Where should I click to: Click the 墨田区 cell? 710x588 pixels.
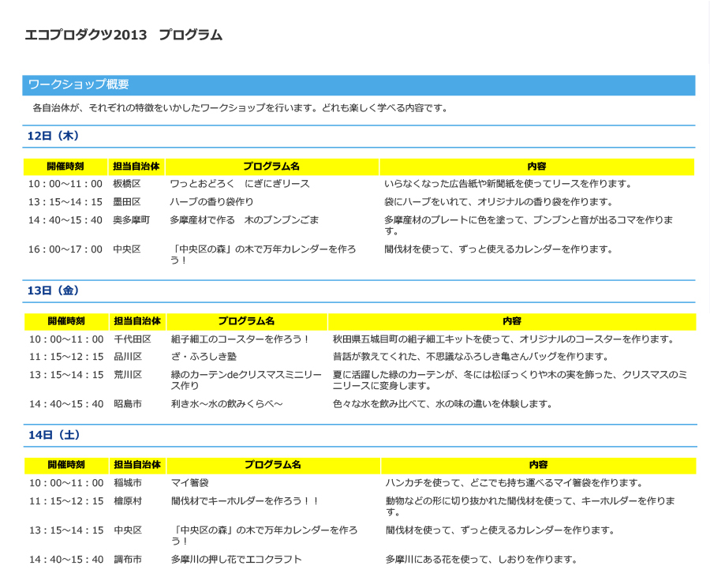127,202
